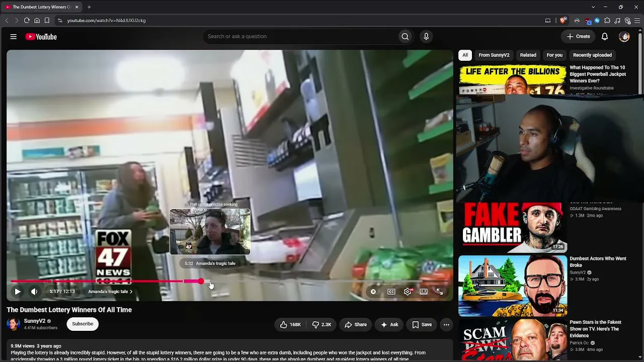The height and width of the screenshot is (362, 644).
Task: Open SunnyV2 channel name link
Action: pyautogui.click(x=35, y=321)
